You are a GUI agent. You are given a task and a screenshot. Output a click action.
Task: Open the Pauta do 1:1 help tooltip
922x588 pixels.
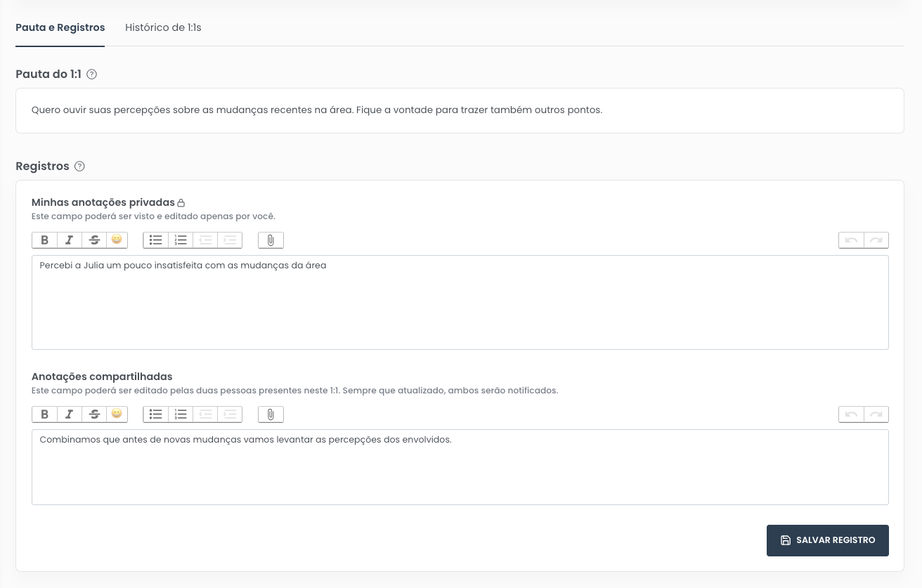coord(91,74)
